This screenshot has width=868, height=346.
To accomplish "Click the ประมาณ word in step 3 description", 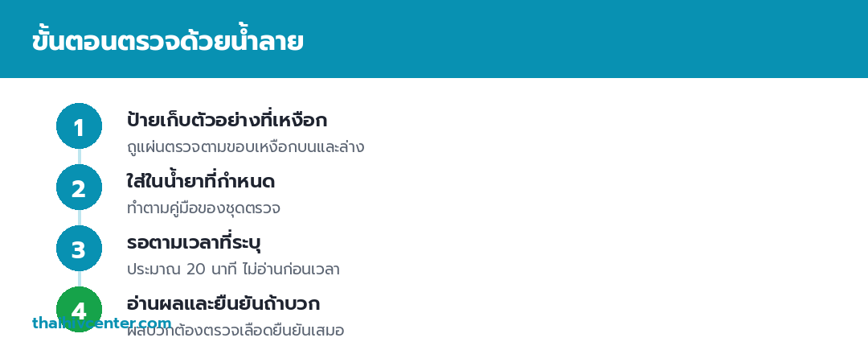I will click(154, 270).
